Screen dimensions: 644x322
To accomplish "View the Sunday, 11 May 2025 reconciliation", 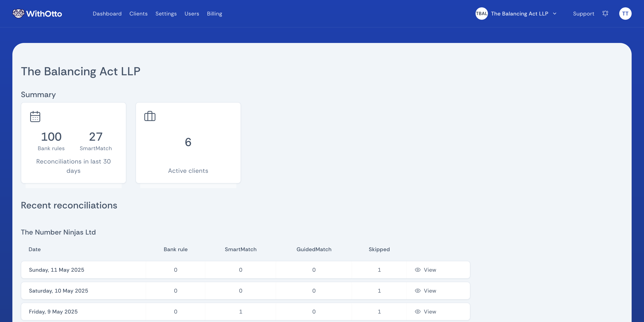I will pos(425,270).
